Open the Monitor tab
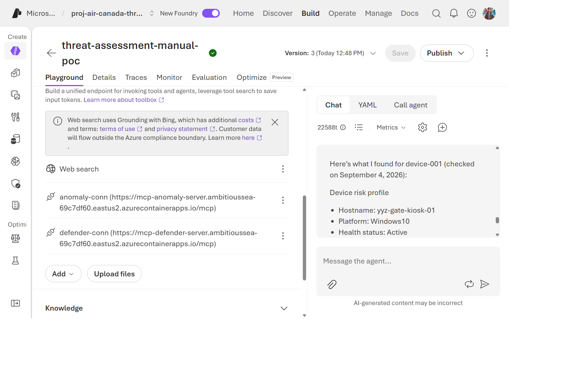The width and height of the screenshot is (588, 368). click(169, 77)
